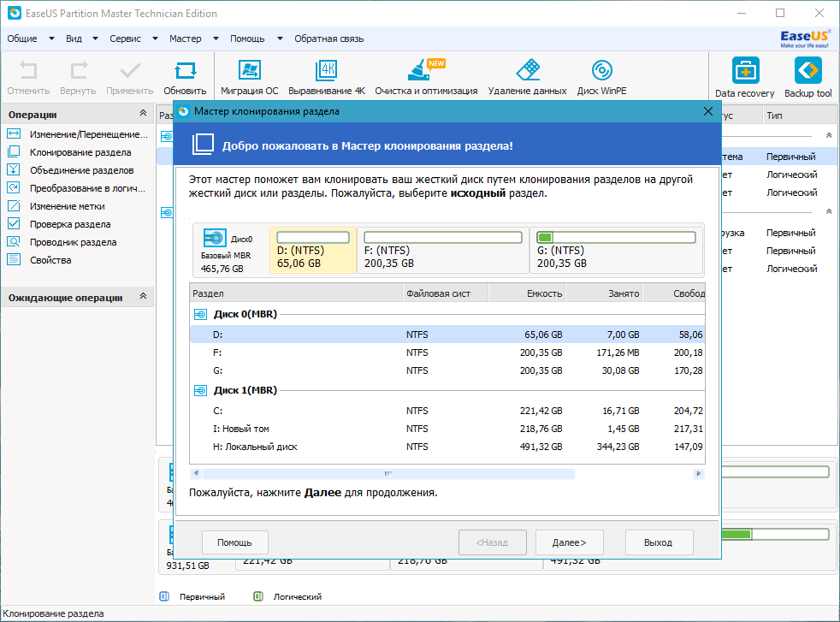Select F: row in partition list
The width and height of the screenshot is (840, 622).
447,352
